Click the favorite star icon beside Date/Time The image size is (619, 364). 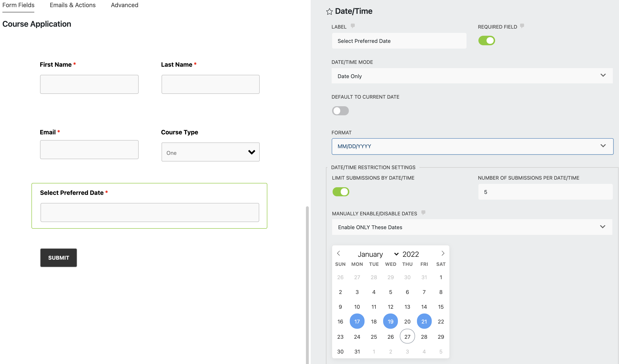pyautogui.click(x=329, y=11)
